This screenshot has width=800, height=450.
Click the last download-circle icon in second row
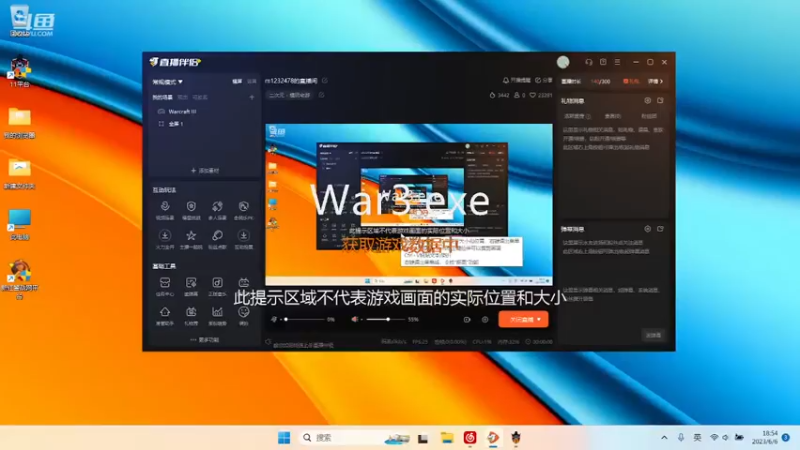point(243,236)
